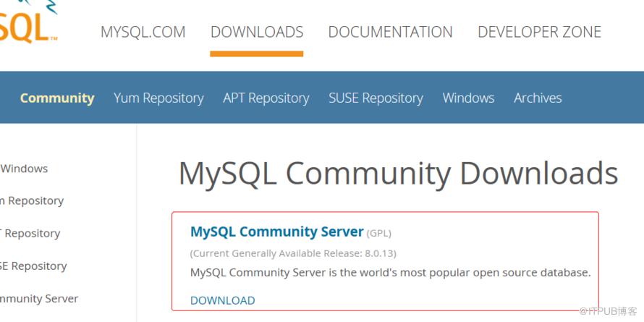Open the Community Server sidebar link
The height and width of the screenshot is (322, 644).
tap(39, 299)
